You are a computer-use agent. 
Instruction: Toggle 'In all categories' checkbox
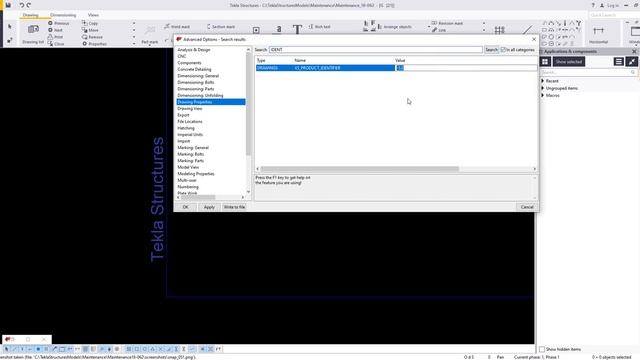tap(503, 50)
